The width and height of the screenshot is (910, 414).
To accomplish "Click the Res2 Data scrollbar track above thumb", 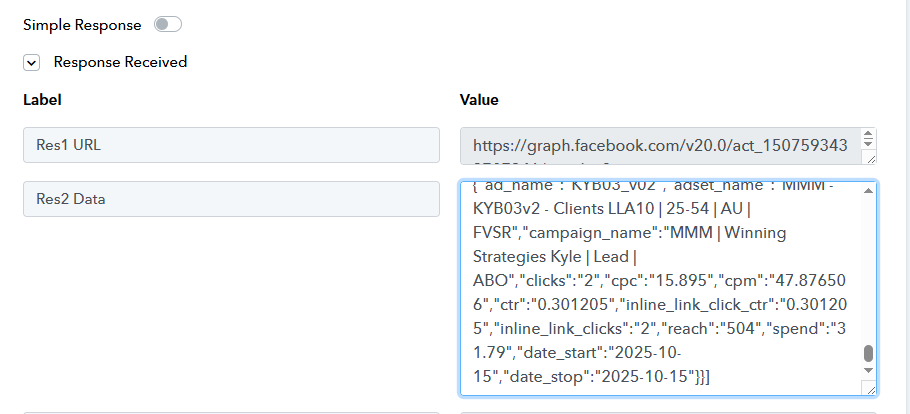I will click(x=868, y=270).
